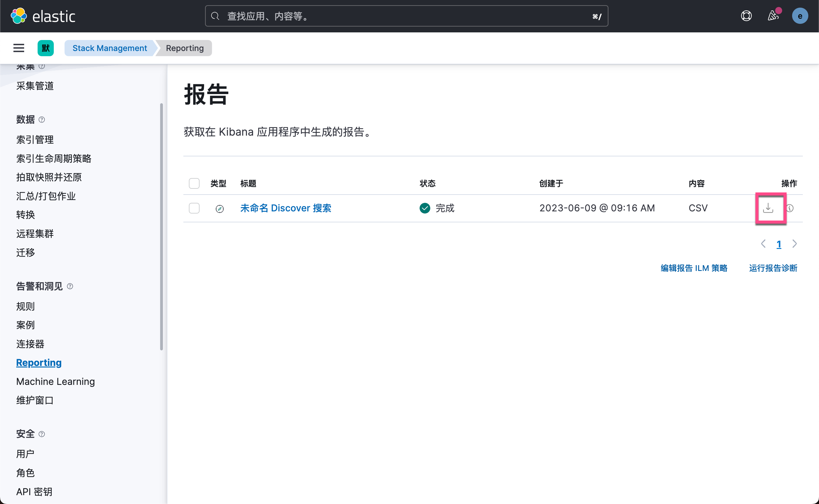Click the 类型 column header

click(x=219, y=183)
